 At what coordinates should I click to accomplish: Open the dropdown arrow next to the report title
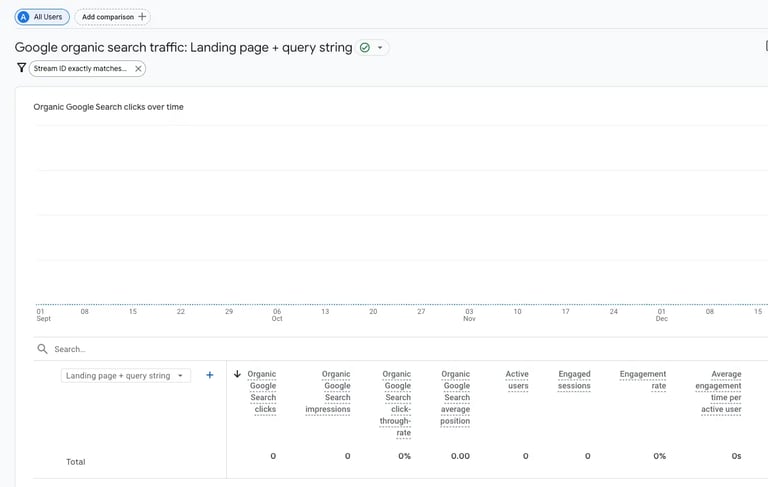point(380,48)
